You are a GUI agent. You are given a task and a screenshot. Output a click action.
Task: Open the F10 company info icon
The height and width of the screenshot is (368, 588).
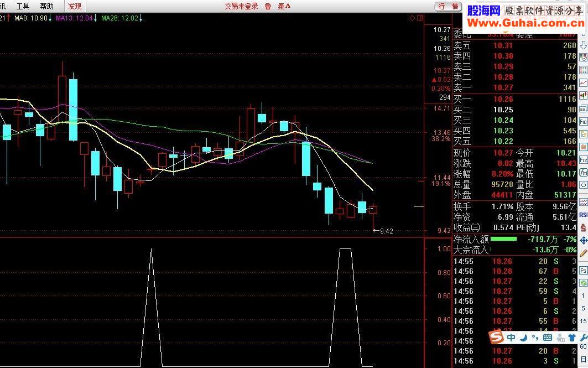[584, 122]
